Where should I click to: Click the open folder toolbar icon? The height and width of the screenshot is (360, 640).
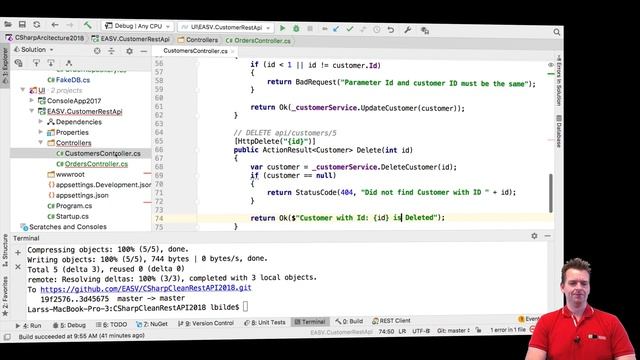pos(8,24)
